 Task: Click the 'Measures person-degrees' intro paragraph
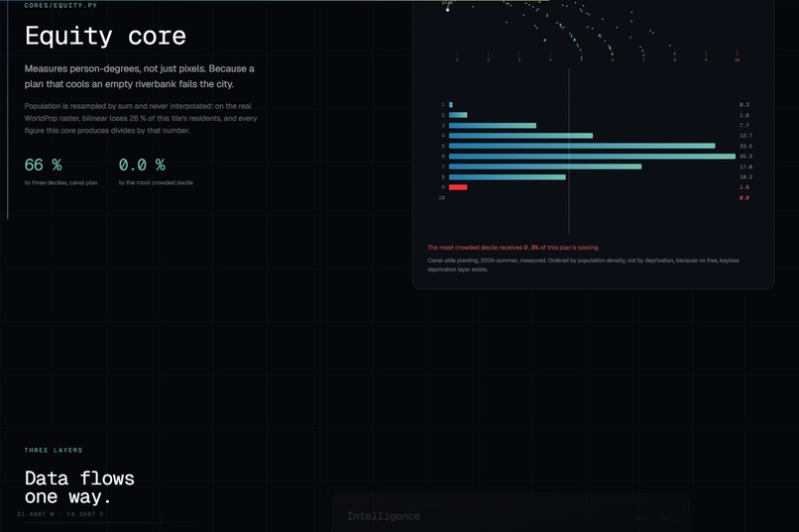tap(139, 76)
